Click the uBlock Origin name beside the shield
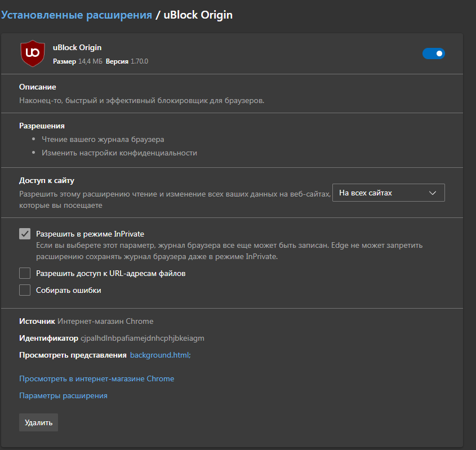Image resolution: width=476 pixels, height=450 pixels. point(77,48)
